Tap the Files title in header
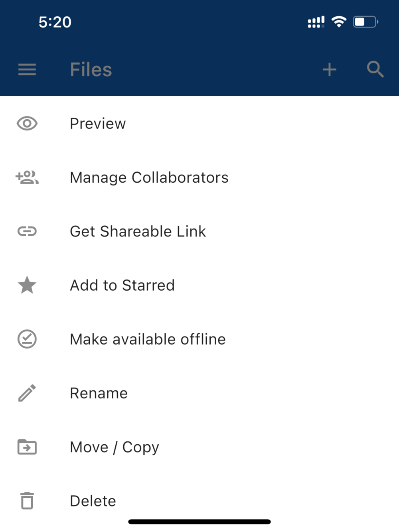The width and height of the screenshot is (399, 532). pyautogui.click(x=91, y=70)
